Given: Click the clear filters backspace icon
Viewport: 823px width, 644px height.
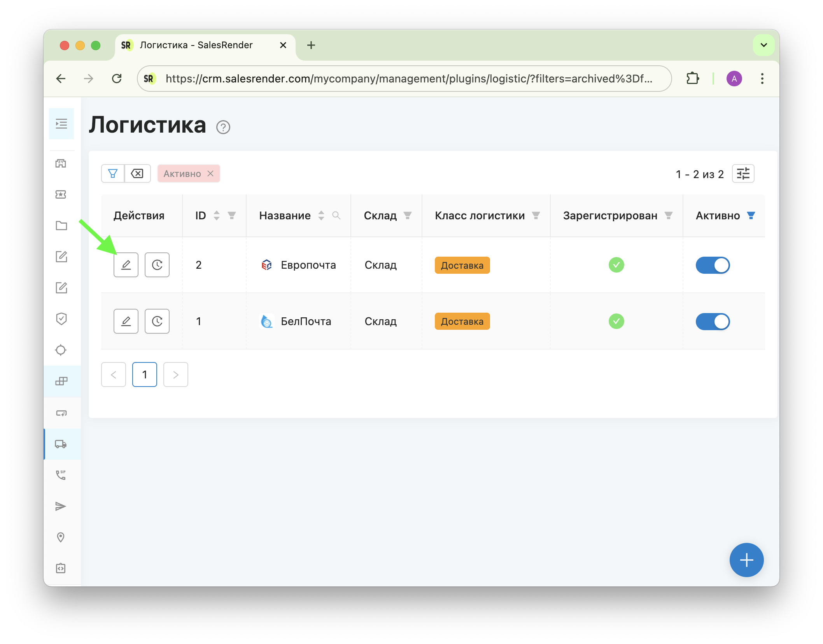Looking at the screenshot, I should [137, 173].
